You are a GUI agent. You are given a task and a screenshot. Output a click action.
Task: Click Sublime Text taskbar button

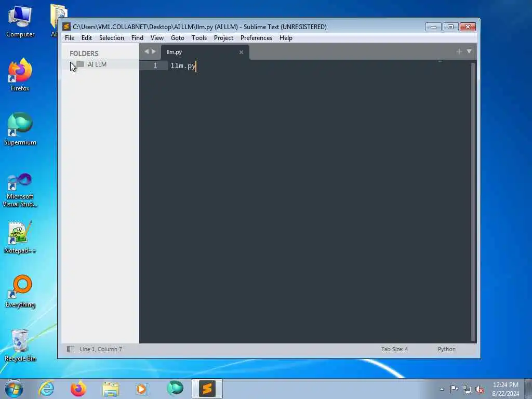pos(207,389)
